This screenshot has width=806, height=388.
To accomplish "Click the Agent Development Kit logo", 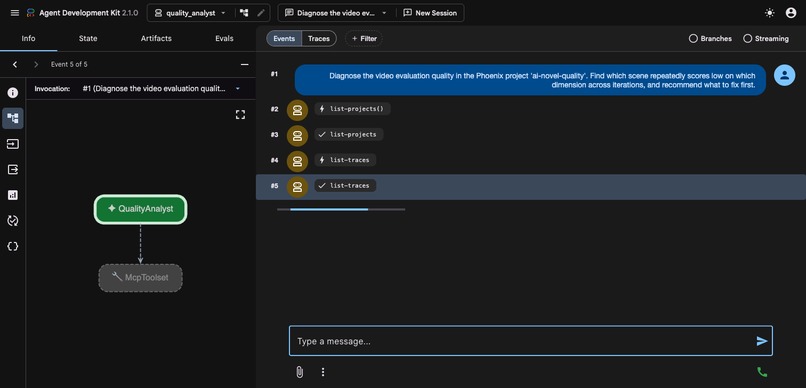I will coord(31,13).
